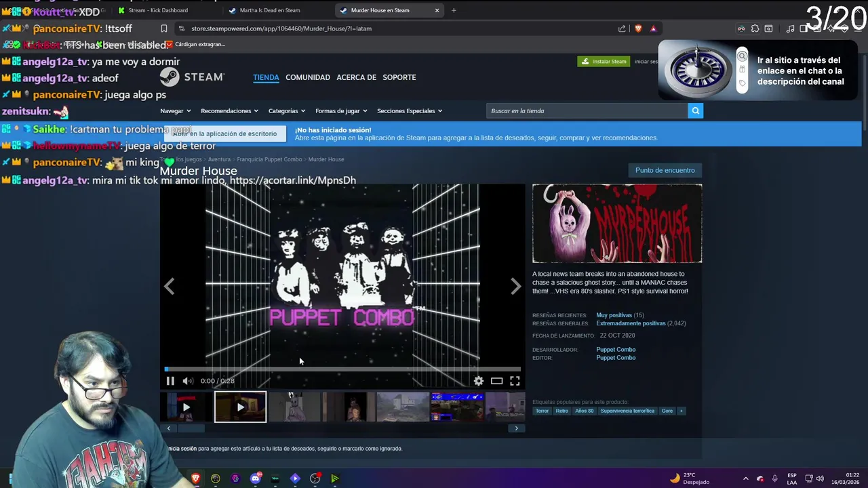Click the site info icon before the URL
Image resolution: width=868 pixels, height=488 pixels.
tap(181, 28)
